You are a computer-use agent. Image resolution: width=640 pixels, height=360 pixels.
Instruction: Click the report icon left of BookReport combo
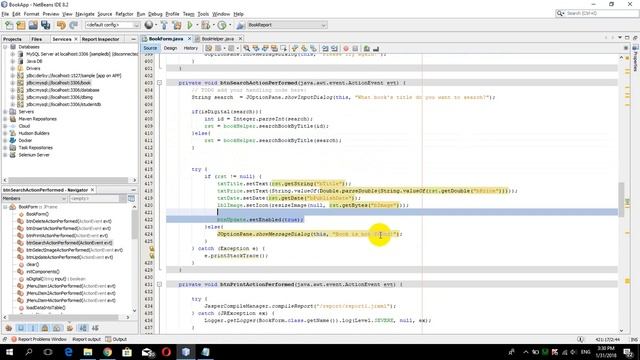pos(240,25)
